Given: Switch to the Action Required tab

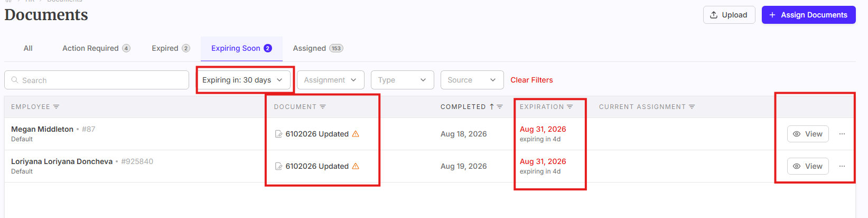Looking at the screenshot, I should (x=96, y=48).
